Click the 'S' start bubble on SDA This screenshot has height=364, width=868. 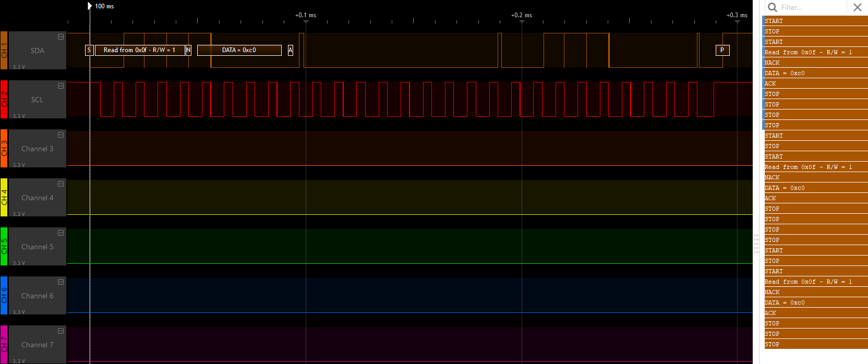[x=89, y=50]
